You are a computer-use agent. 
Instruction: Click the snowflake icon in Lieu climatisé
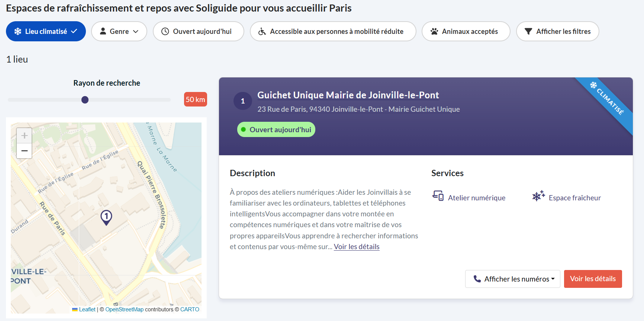(x=17, y=31)
